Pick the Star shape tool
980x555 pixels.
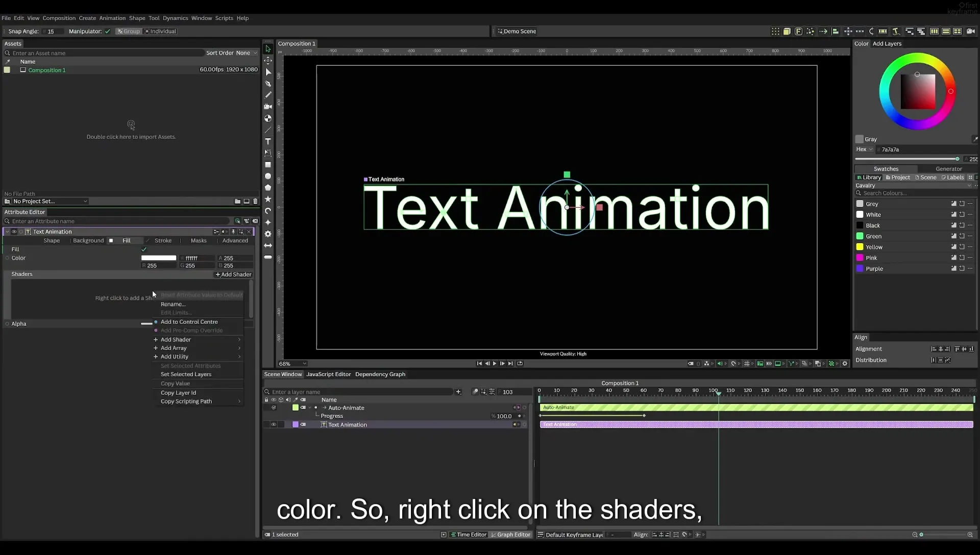coord(268,199)
